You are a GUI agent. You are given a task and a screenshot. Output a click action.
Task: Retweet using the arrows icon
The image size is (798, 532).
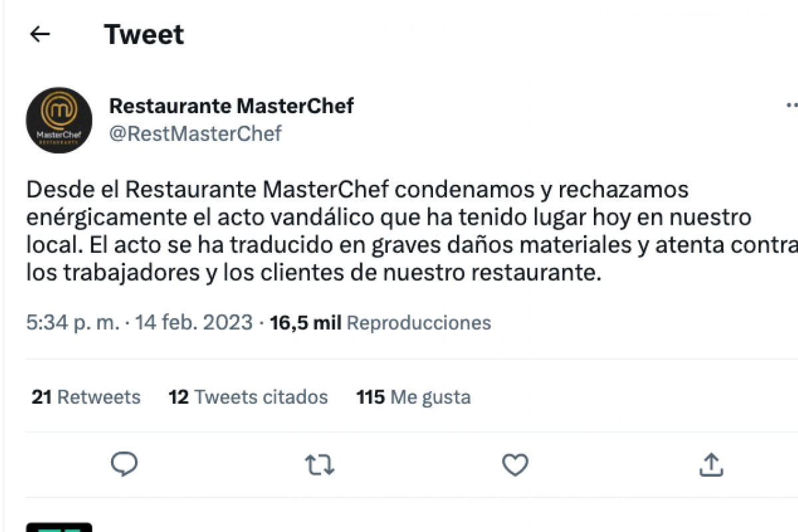pos(319,464)
